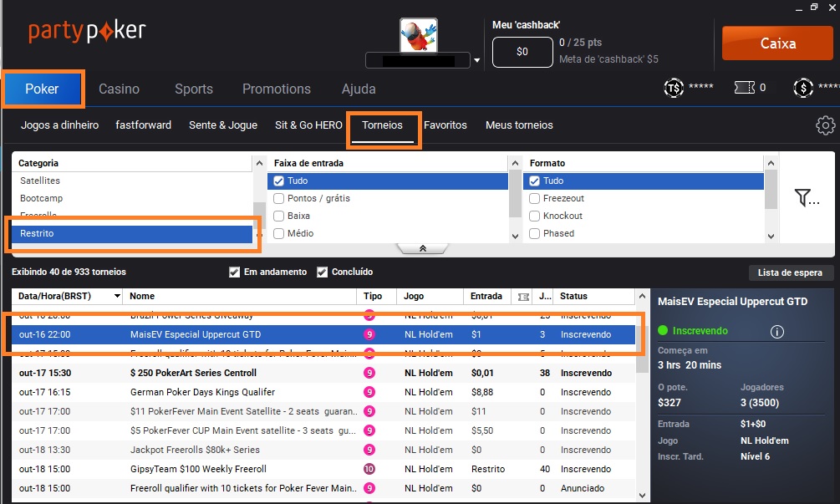The width and height of the screenshot is (840, 504).
Task: Open lobby settings gear icon
Action: pyautogui.click(x=826, y=125)
